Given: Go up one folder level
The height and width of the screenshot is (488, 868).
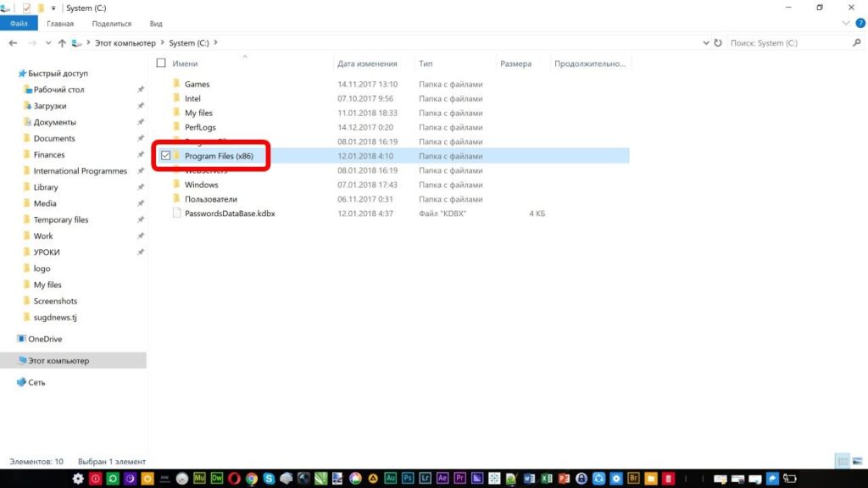Looking at the screenshot, I should [62, 42].
